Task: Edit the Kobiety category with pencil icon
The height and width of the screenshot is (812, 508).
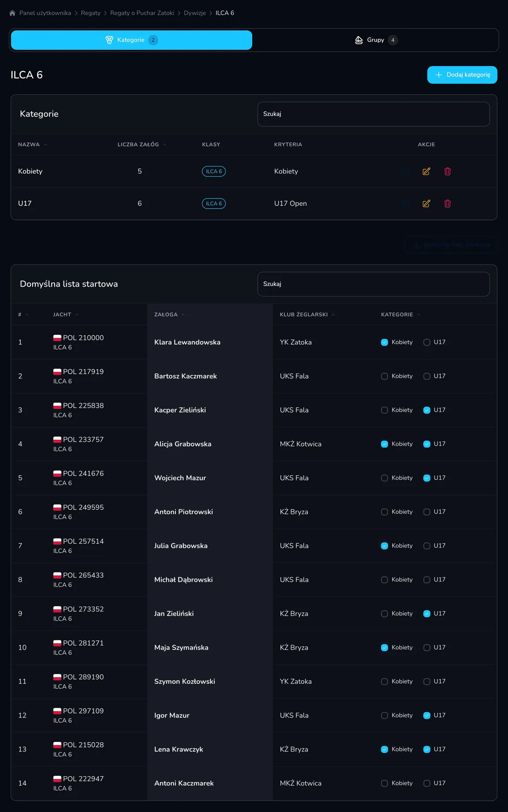Action: pyautogui.click(x=426, y=171)
